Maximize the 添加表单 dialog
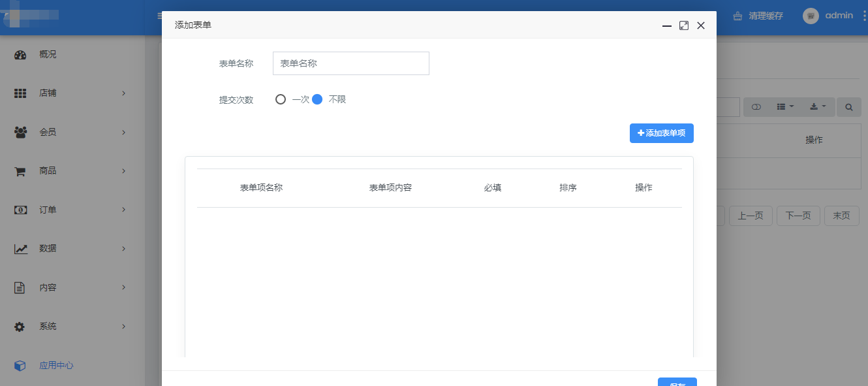Image resolution: width=868 pixels, height=386 pixels. pyautogui.click(x=684, y=25)
